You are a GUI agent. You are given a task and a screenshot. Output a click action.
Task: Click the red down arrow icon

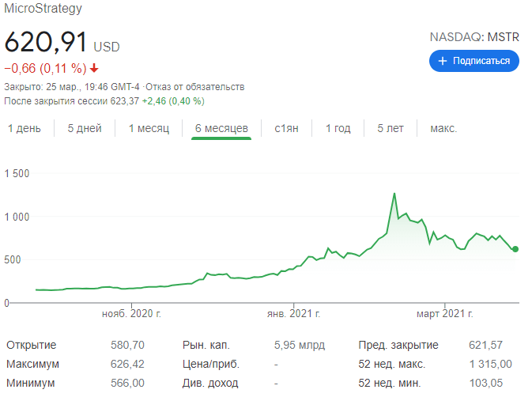94,69
